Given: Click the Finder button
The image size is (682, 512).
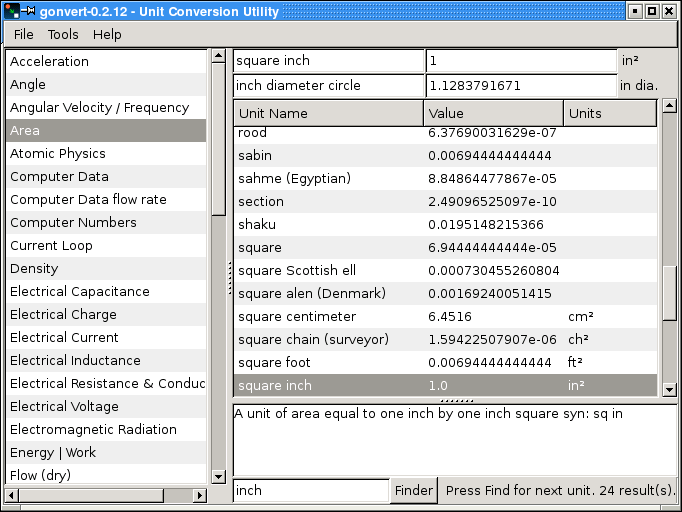Looking at the screenshot, I should [414, 490].
